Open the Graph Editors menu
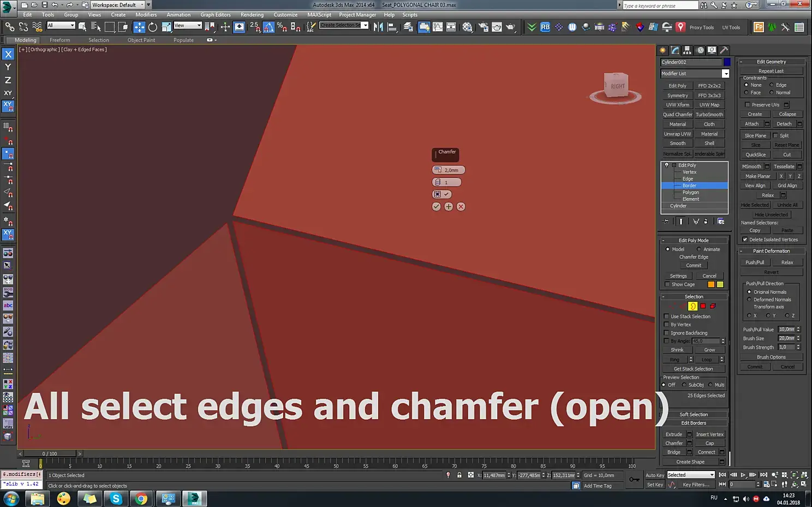The width and height of the screenshot is (812, 507). click(x=216, y=15)
